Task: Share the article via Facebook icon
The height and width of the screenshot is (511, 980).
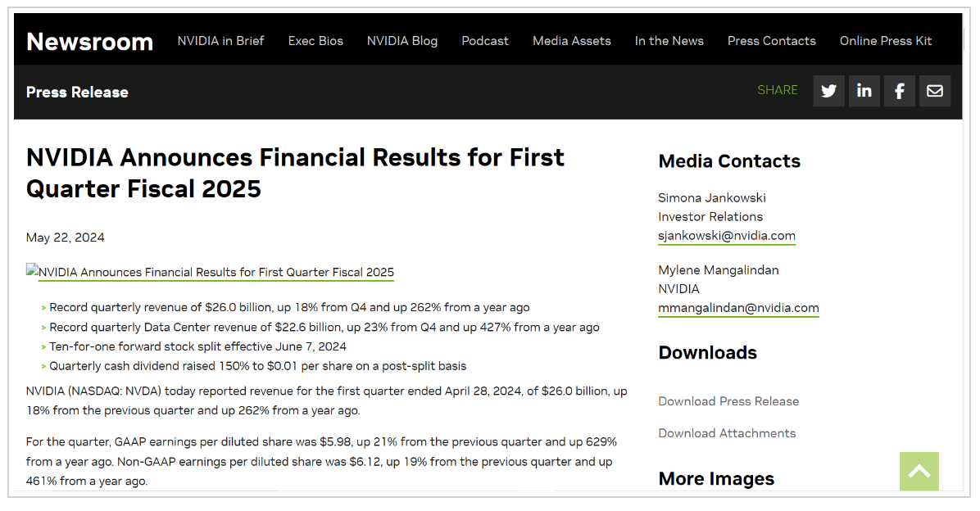Action: coord(900,91)
